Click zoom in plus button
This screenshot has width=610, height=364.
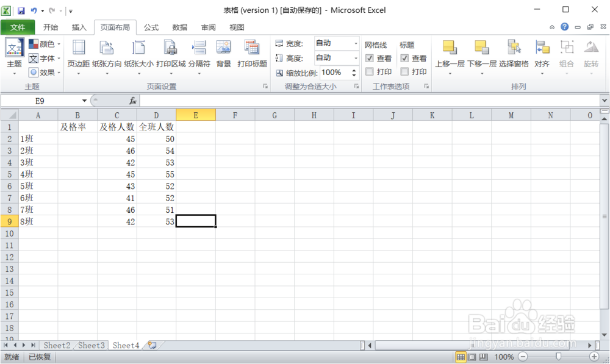(x=594, y=357)
